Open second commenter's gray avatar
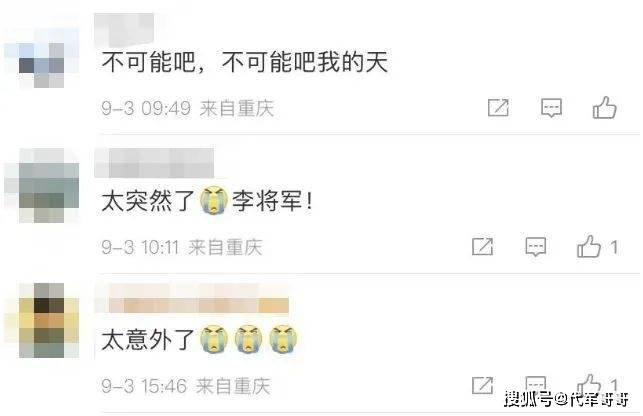The height and width of the screenshot is (416, 643). 42,185
